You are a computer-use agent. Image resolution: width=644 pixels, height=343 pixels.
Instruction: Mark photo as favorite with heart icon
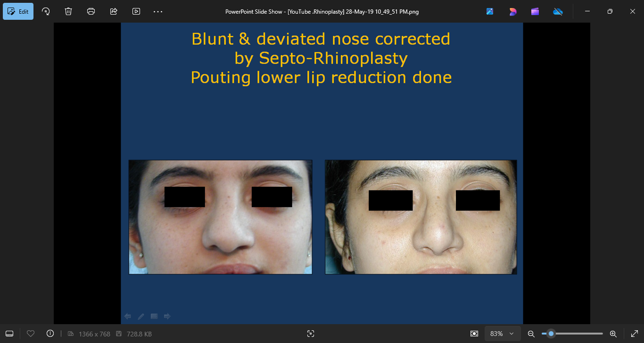(x=31, y=334)
